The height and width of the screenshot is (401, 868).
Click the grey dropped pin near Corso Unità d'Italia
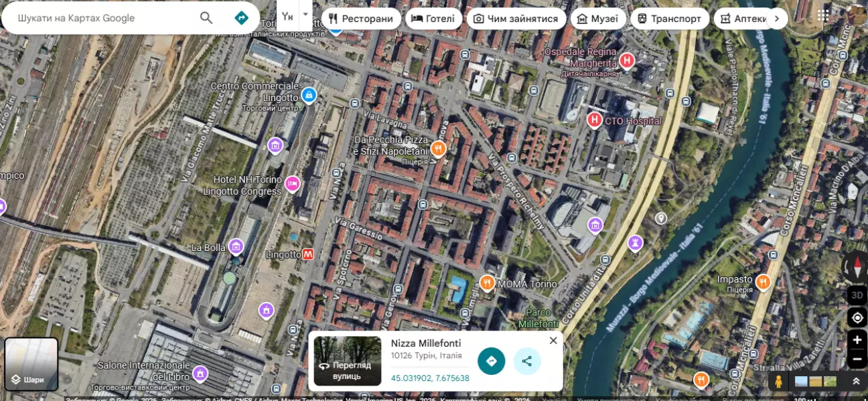661,218
